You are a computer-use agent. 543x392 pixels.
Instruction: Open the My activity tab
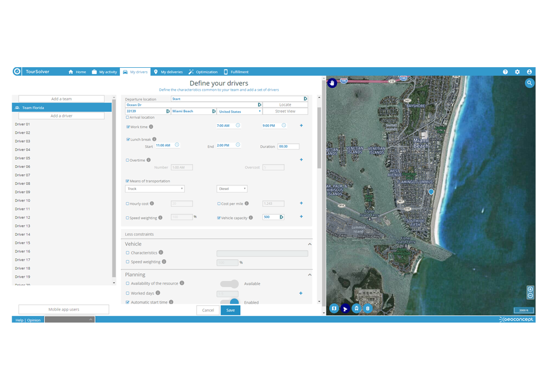(x=105, y=72)
